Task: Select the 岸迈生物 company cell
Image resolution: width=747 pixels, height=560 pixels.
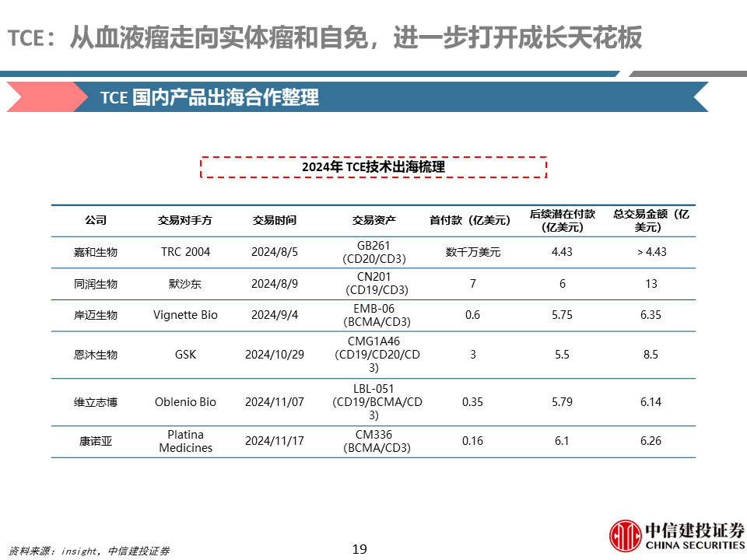Action: pyautogui.click(x=95, y=315)
